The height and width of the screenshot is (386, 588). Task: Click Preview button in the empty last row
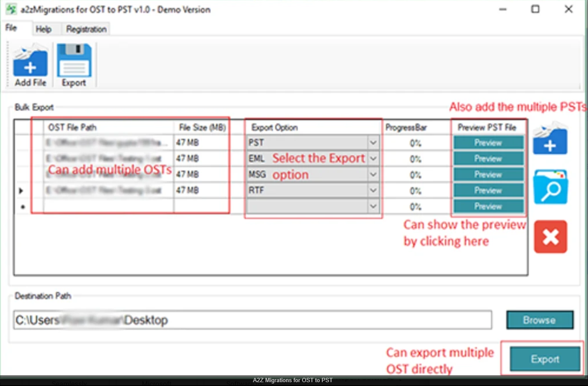488,206
